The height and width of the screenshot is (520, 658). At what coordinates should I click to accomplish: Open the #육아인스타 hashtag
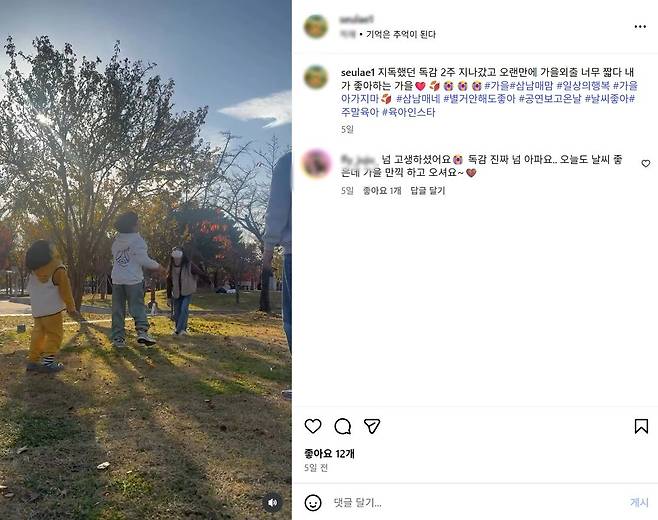[x=409, y=112]
